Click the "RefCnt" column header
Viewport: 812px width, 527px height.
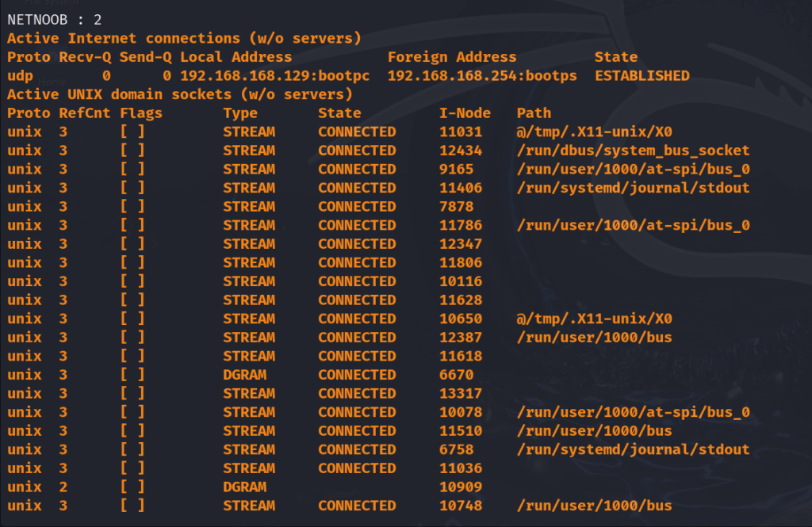[85, 113]
